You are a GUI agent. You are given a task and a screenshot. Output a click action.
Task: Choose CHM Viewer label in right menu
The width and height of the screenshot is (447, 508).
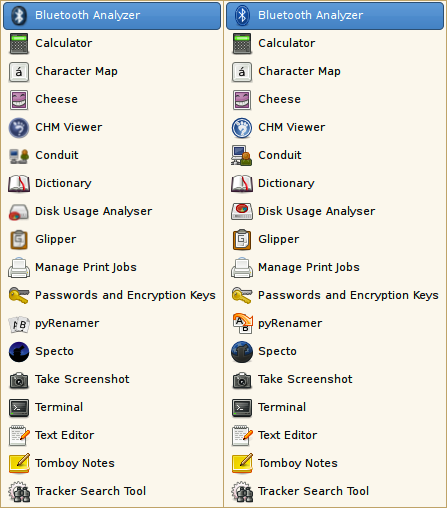(x=292, y=127)
